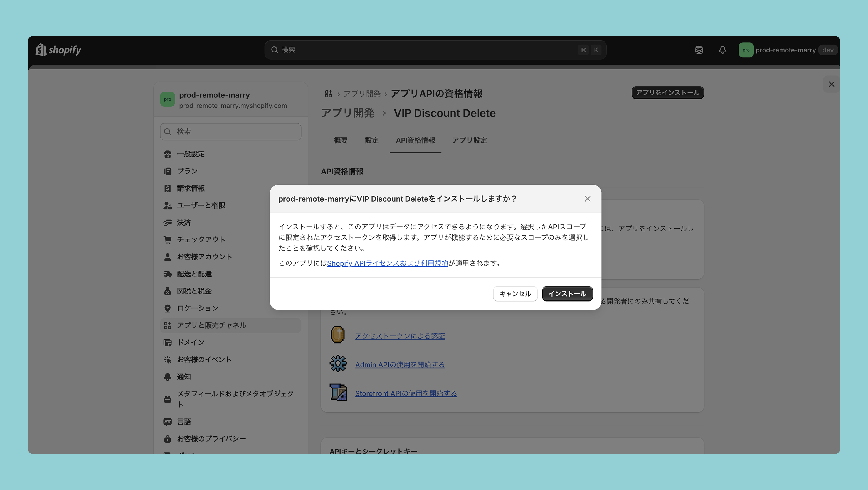868x490 pixels.
Task: Open Plan settings in sidebar
Action: point(187,171)
